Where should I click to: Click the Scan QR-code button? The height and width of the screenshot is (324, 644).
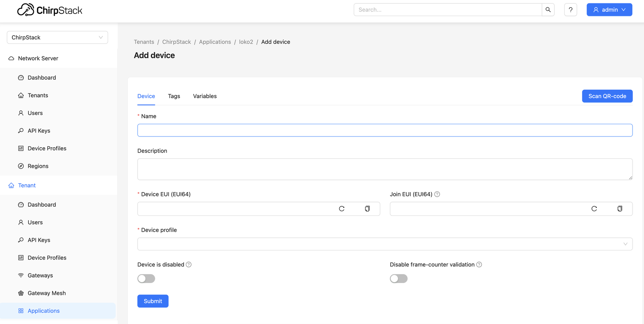point(607,96)
